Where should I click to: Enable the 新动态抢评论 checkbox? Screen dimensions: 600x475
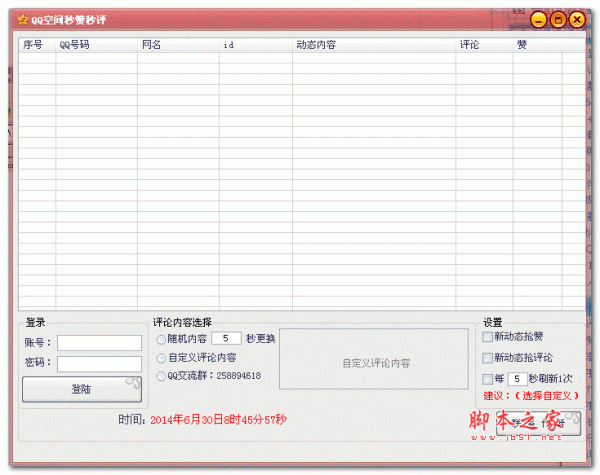point(487,358)
